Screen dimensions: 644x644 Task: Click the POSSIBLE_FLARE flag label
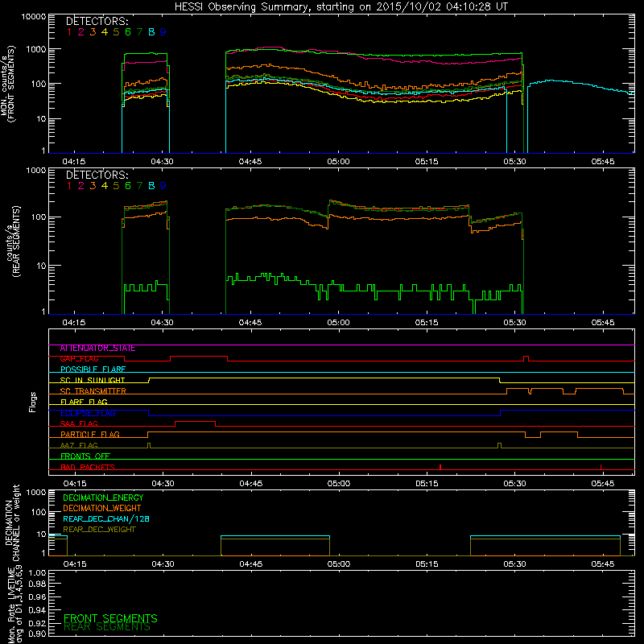pyautogui.click(x=93, y=369)
